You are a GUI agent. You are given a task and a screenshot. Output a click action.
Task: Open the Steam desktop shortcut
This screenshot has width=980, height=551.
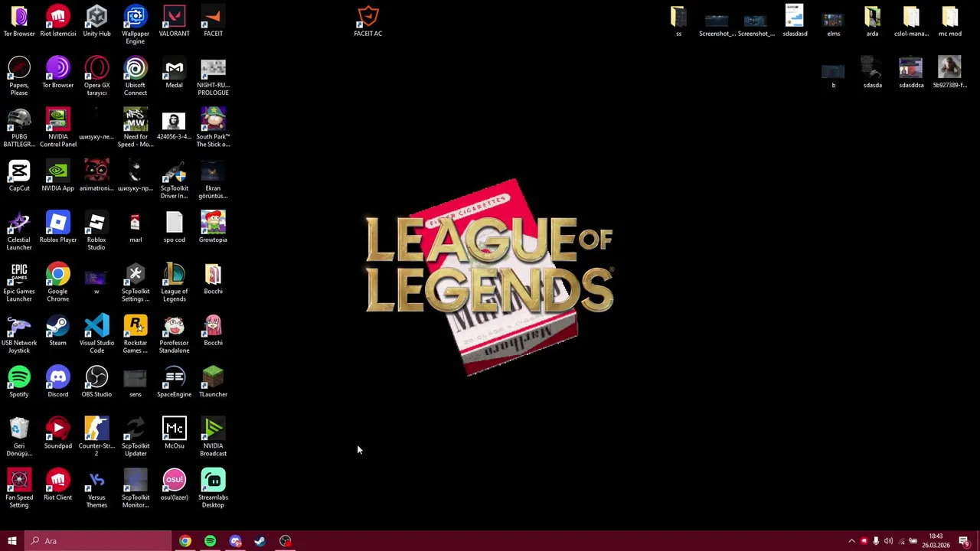coord(58,331)
